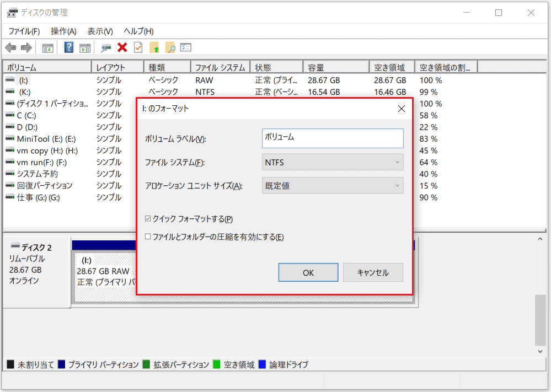Click the red X delete toolbar icon
This screenshot has width=551, height=392.
122,47
